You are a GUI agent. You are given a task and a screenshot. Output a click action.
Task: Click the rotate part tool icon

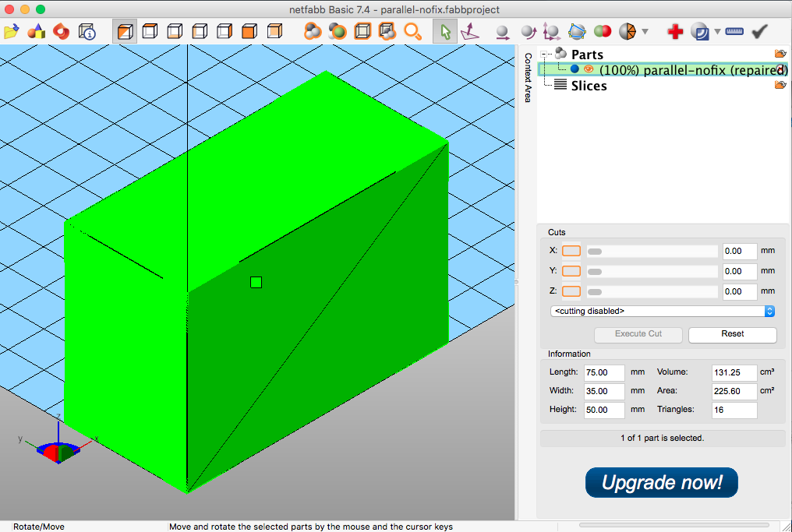pyautogui.click(x=528, y=32)
